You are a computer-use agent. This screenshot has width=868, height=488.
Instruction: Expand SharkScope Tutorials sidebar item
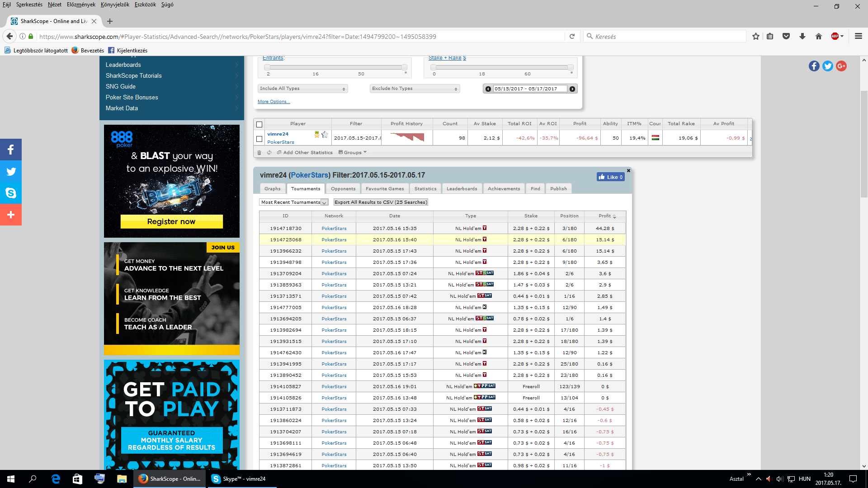[172, 76]
